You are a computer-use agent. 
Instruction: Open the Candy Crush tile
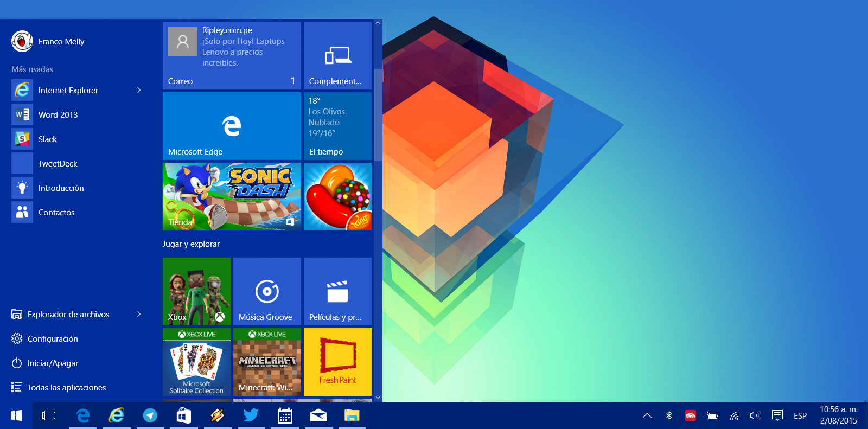[x=337, y=196]
